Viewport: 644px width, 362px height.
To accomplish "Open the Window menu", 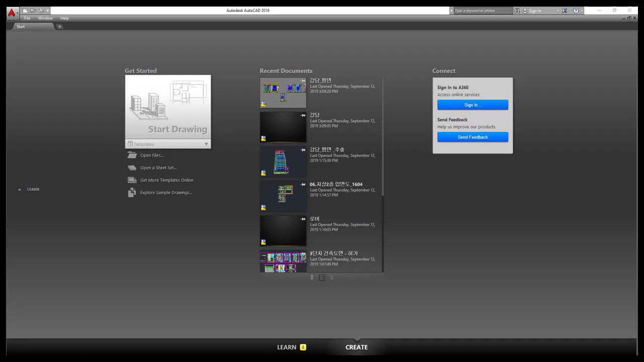I will click(45, 18).
